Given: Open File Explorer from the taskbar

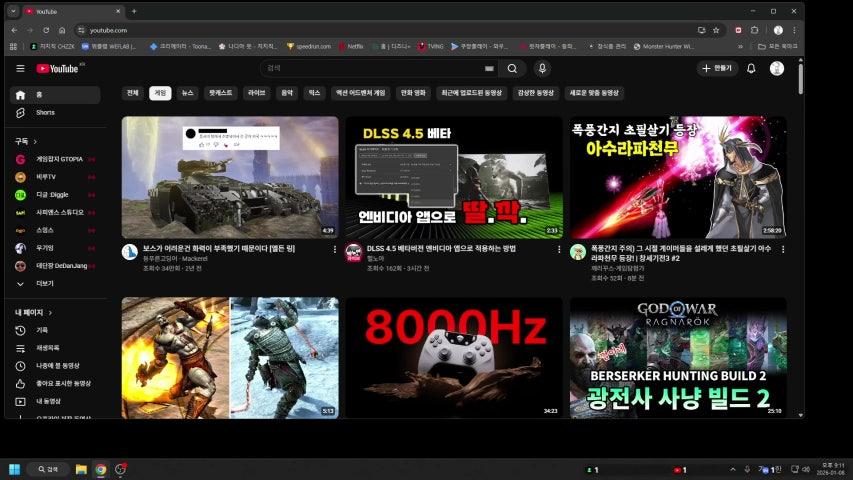Looking at the screenshot, I should coord(81,470).
